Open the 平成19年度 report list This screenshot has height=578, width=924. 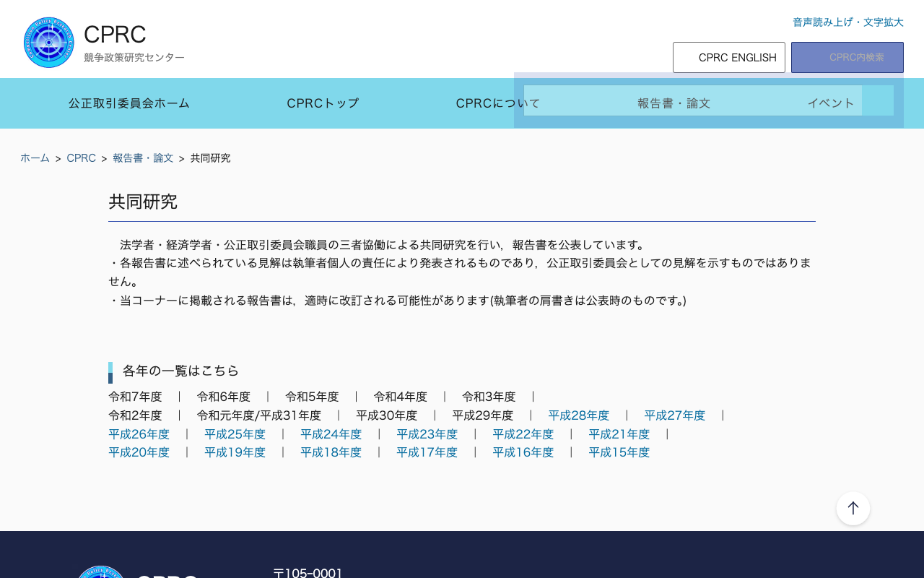point(235,452)
